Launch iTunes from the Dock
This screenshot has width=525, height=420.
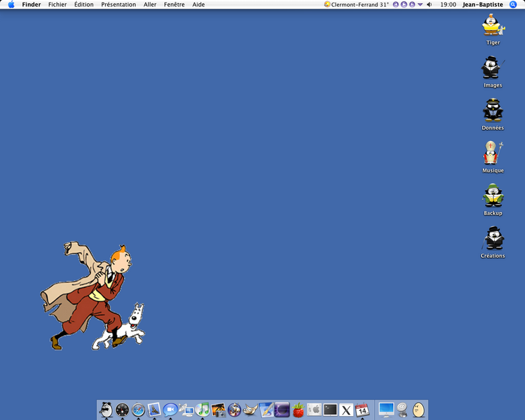click(x=202, y=409)
